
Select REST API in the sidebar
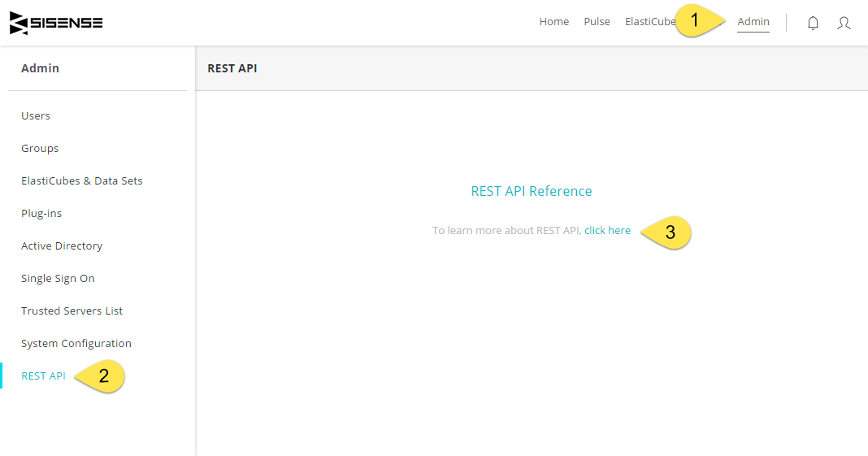[x=43, y=376]
